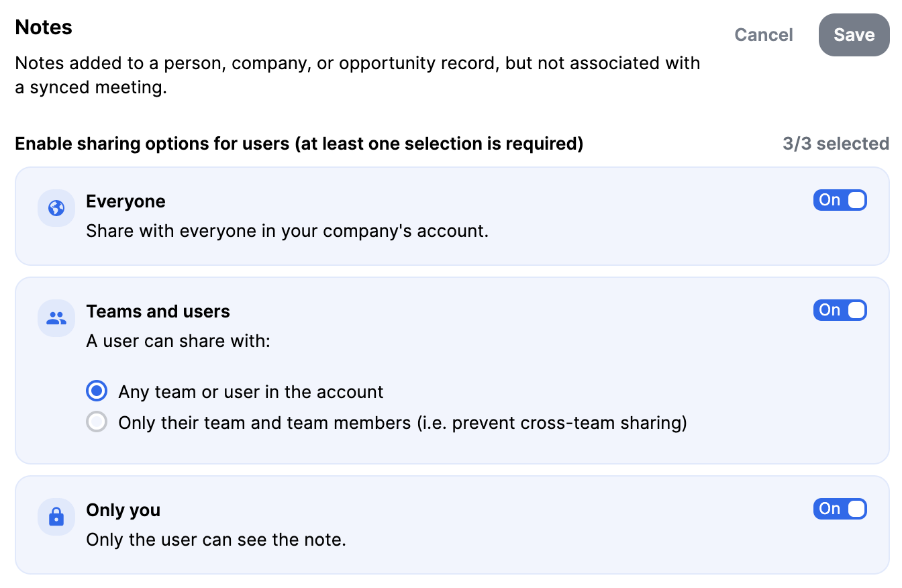The width and height of the screenshot is (902, 588).
Task: Click the Notes page heading
Action: [x=44, y=28]
